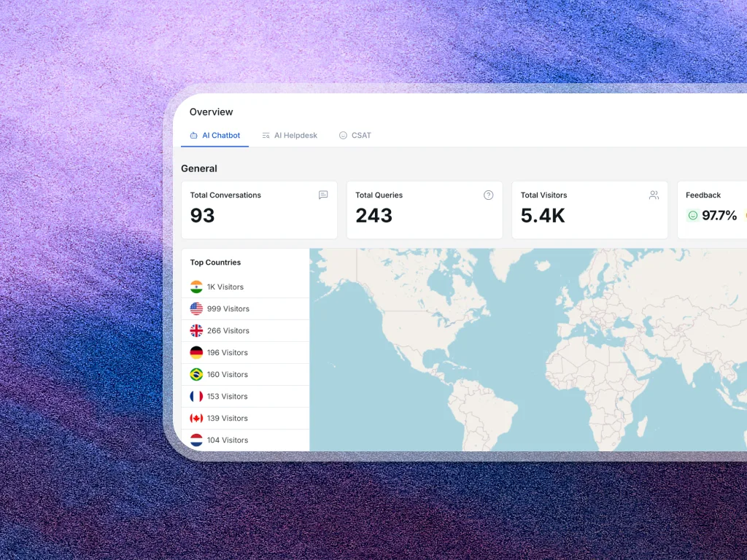Click the Total Conversations chat bubble icon
Viewport: 747px width, 560px height.
point(323,195)
